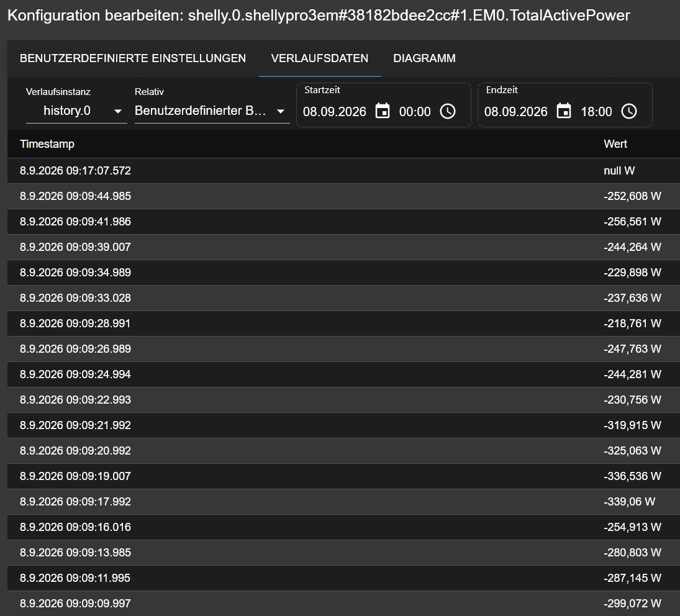Screen dimensions: 680x616
Task: Expand the Relativ range dropdown
Action: click(212, 111)
